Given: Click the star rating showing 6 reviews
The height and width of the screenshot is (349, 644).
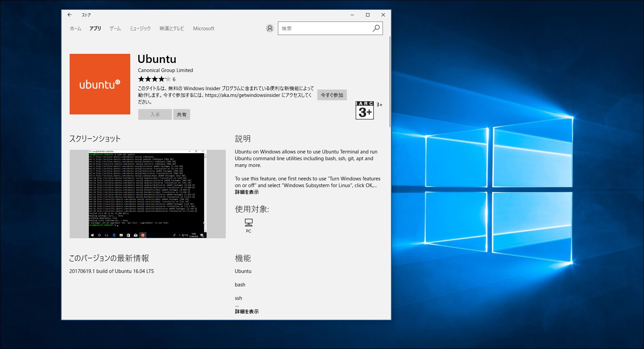Looking at the screenshot, I should 155,79.
